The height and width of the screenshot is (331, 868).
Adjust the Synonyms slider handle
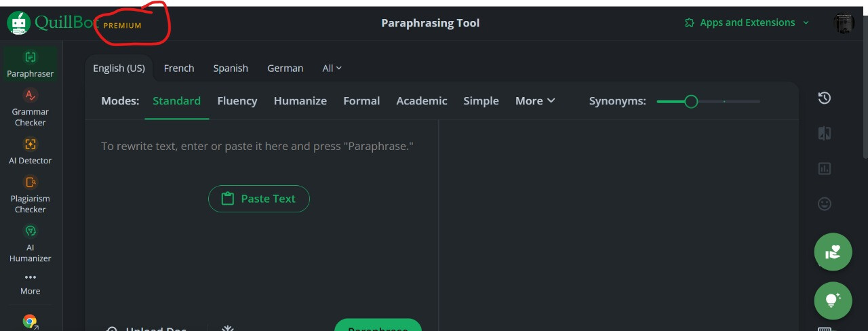691,102
